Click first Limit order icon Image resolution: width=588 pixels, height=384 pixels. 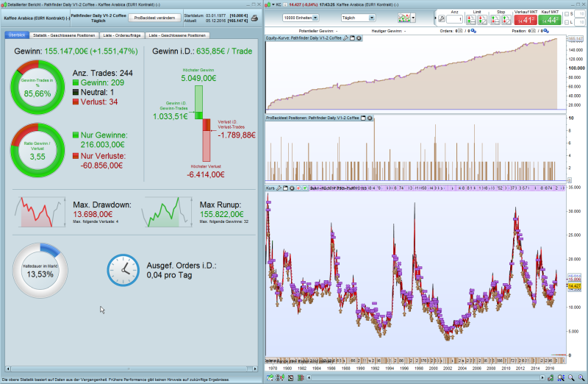tap(471, 20)
